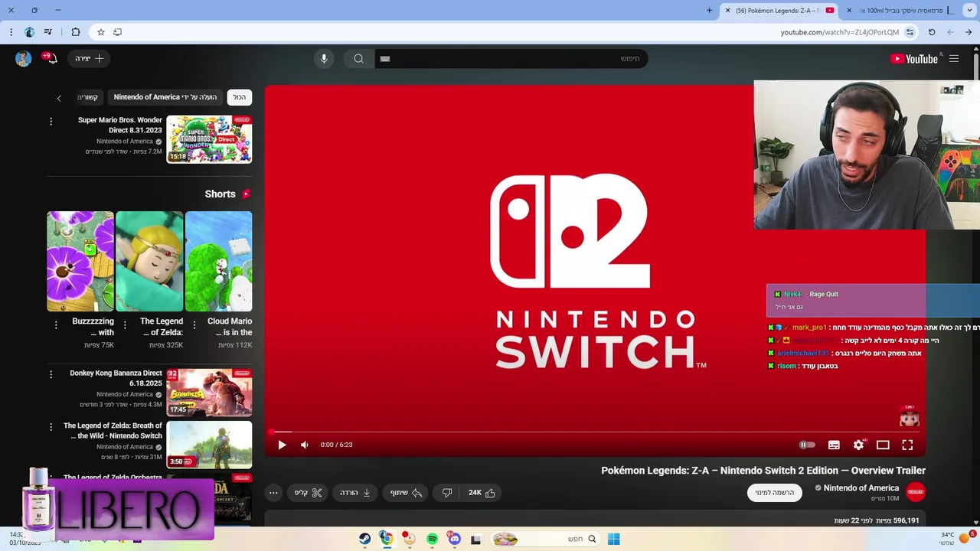Click the taskbar search box

pyautogui.click(x=545, y=539)
